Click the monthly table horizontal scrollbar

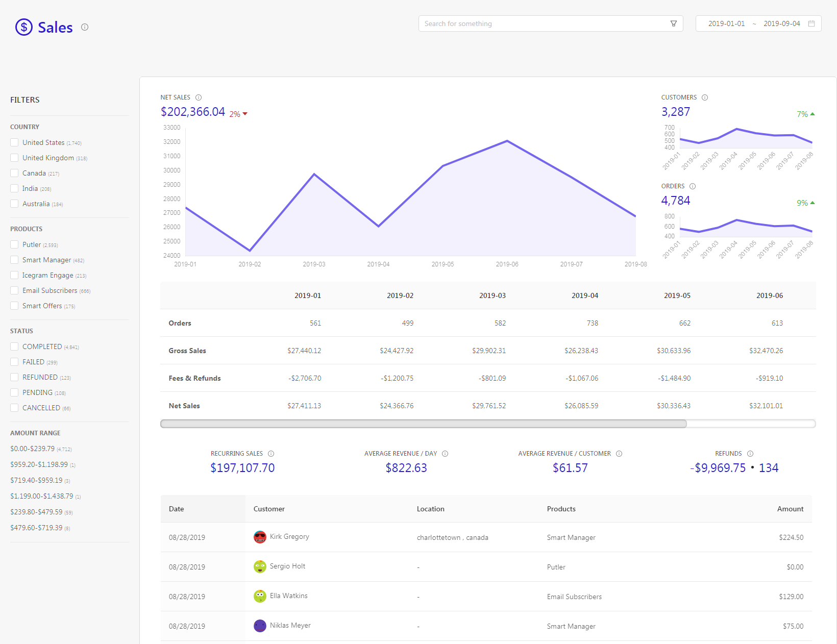(x=424, y=424)
